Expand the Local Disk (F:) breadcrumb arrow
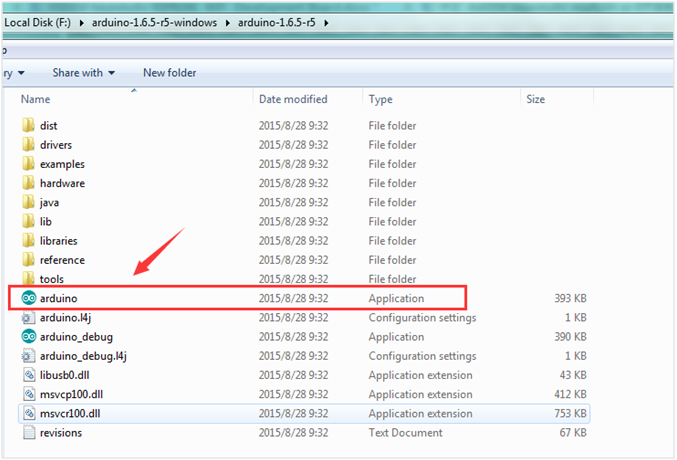The image size is (677, 460). click(x=81, y=23)
